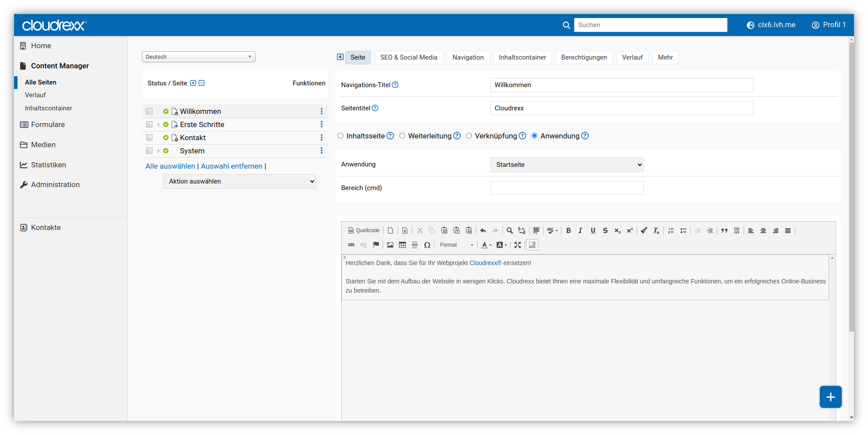
Task: Check the Erste Schritte page checkbox
Action: click(x=149, y=124)
